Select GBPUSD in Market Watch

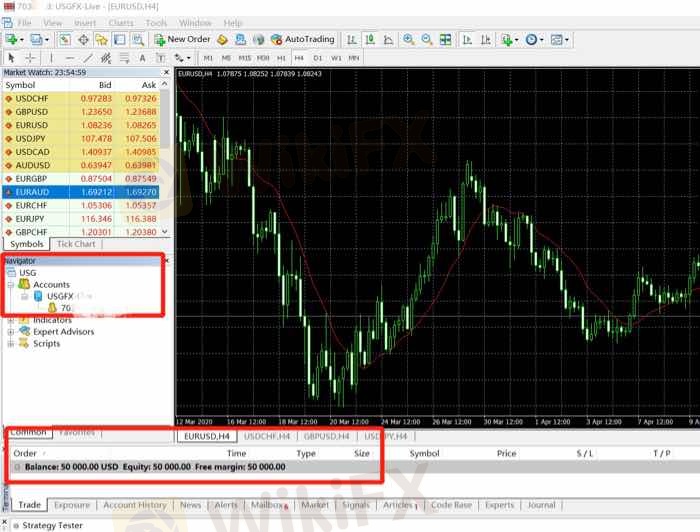pyautogui.click(x=81, y=112)
